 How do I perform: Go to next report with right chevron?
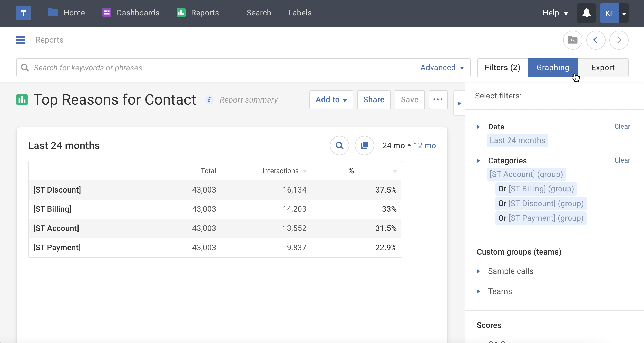(x=619, y=40)
